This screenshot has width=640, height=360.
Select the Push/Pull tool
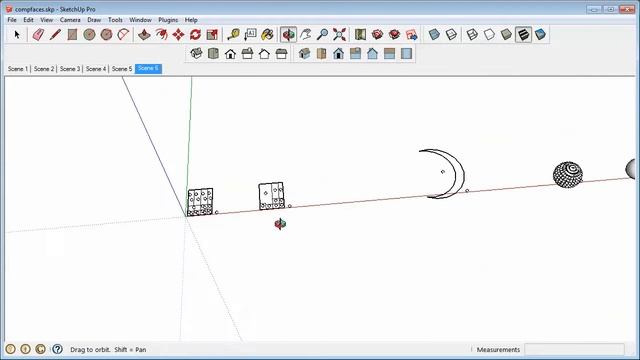[144, 35]
